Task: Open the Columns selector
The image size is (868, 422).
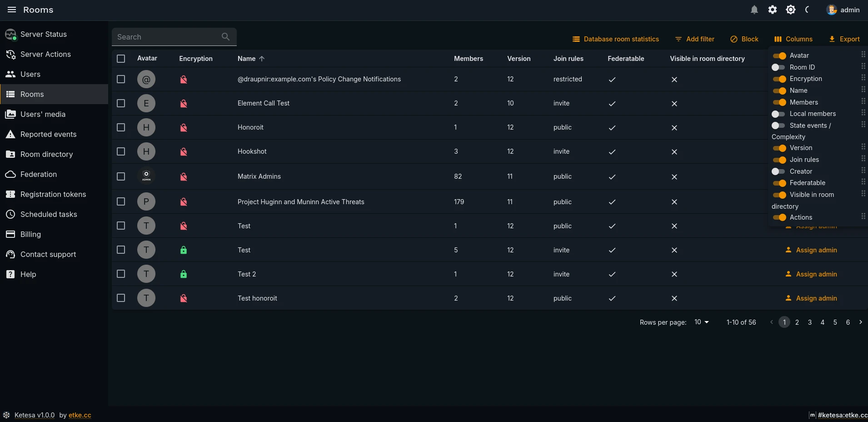Action: [793, 39]
